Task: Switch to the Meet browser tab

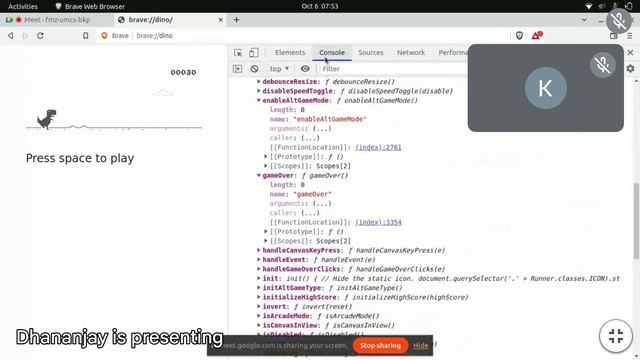Action: click(x=57, y=20)
